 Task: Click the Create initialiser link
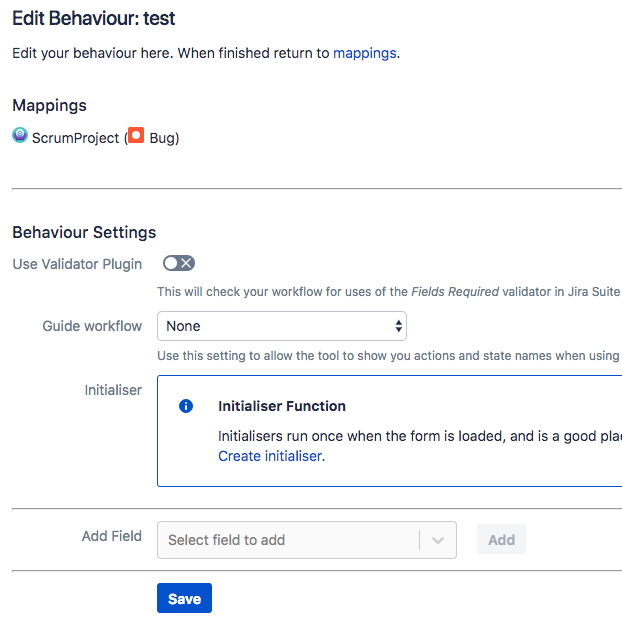(272, 456)
